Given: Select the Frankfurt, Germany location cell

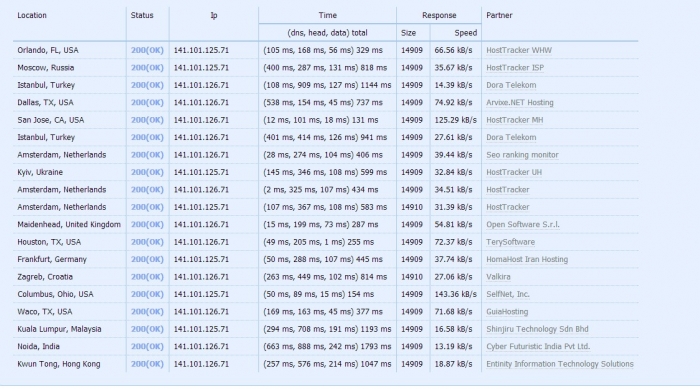Looking at the screenshot, I should [x=52, y=259].
